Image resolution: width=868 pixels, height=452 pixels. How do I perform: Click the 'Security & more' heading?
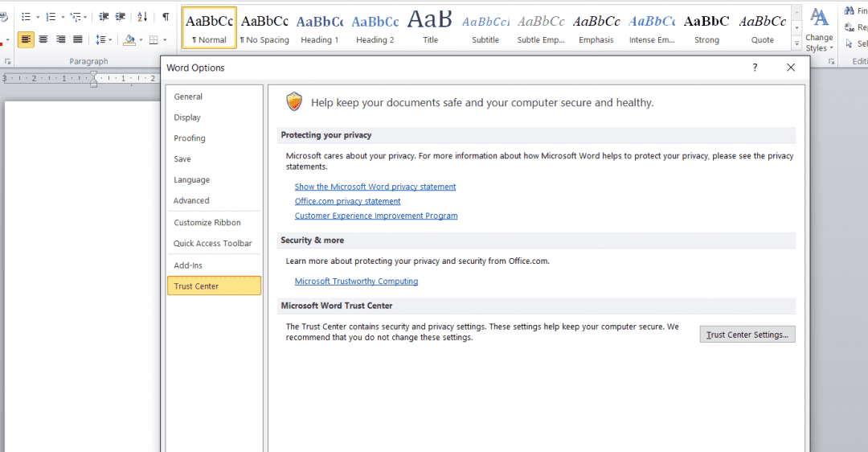coord(312,240)
